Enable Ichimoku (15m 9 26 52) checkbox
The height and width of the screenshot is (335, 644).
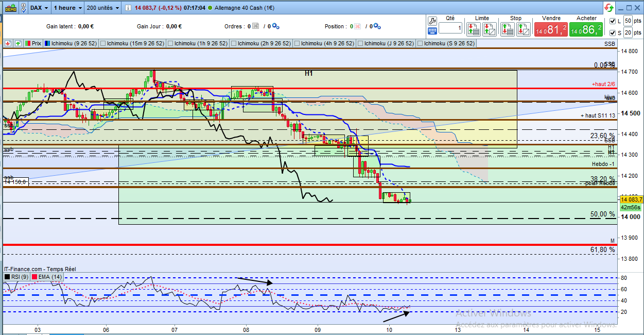click(x=102, y=44)
